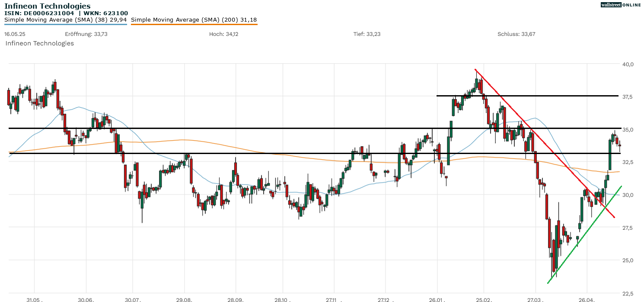Click the WKN 623100 text
Image resolution: width=644 pixels, height=302 pixels.
(106, 13)
